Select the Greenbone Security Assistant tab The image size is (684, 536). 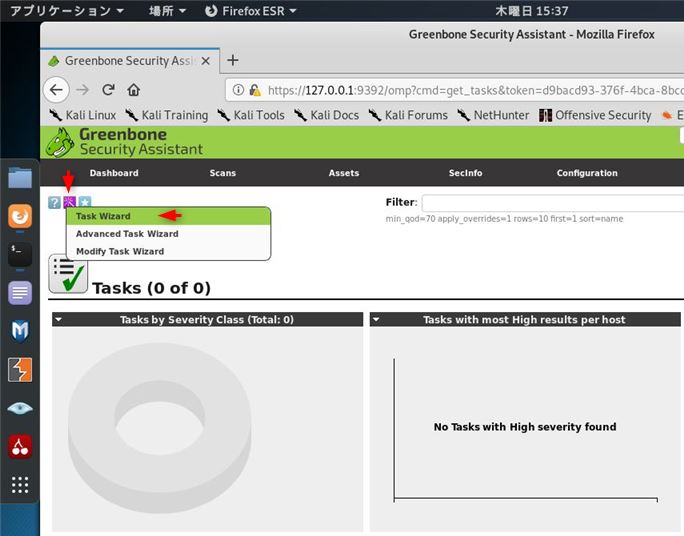coord(130,61)
